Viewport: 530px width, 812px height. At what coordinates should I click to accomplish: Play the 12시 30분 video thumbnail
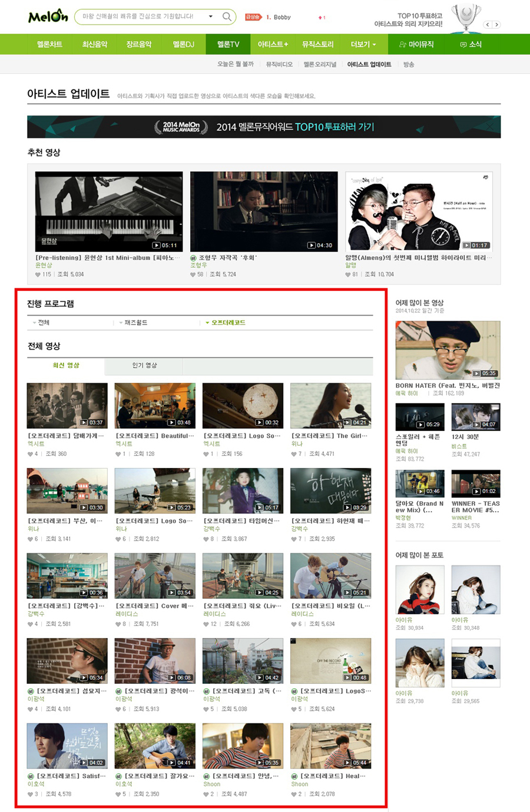coord(476,417)
